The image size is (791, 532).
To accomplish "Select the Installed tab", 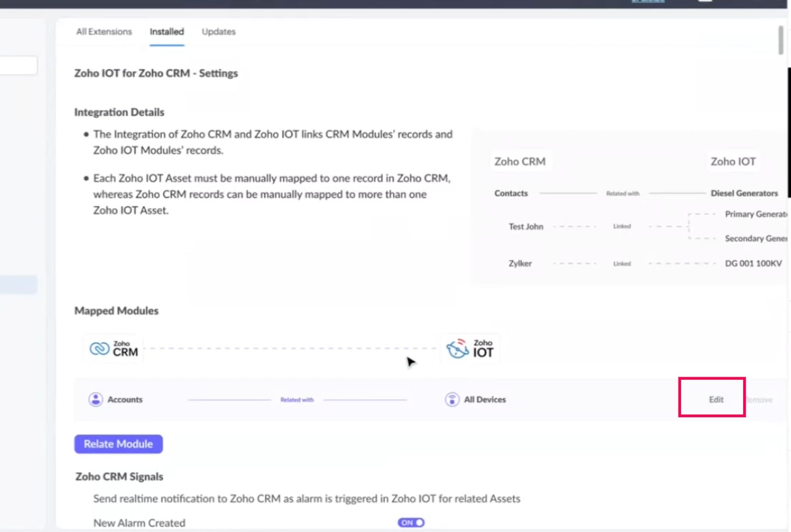I will (167, 32).
